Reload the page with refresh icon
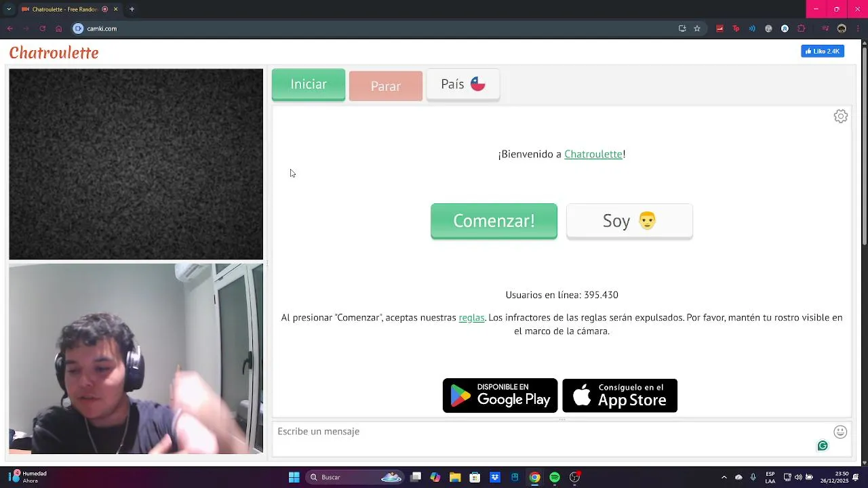868x488 pixels. [x=42, y=28]
